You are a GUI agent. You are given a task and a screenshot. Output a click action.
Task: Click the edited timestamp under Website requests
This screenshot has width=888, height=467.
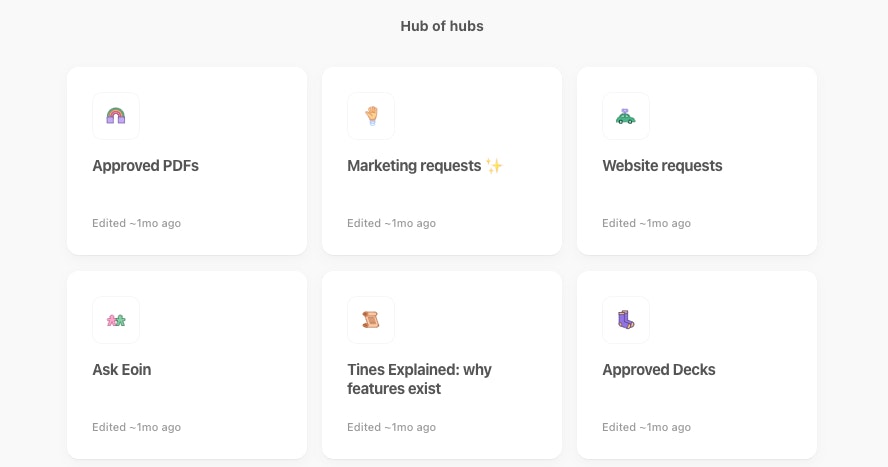pyautogui.click(x=646, y=223)
